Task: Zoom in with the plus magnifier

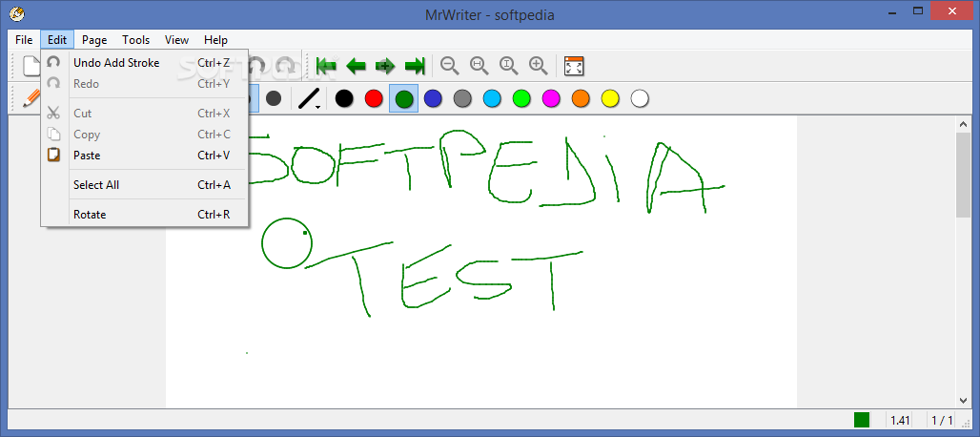Action: [x=538, y=66]
